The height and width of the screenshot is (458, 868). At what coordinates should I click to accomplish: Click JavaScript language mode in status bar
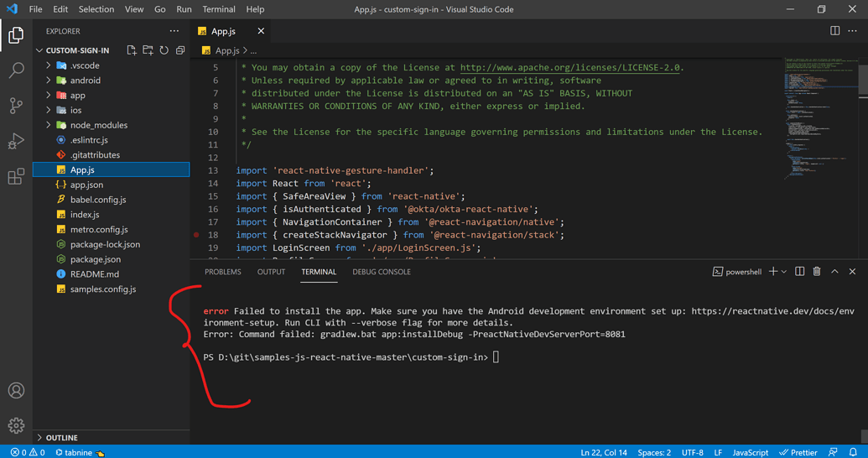click(750, 452)
